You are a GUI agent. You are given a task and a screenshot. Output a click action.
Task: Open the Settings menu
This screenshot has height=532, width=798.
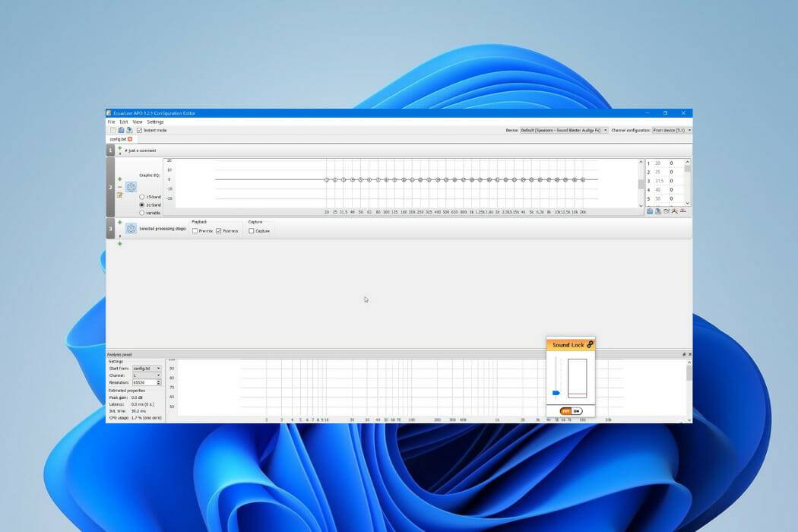(x=156, y=122)
